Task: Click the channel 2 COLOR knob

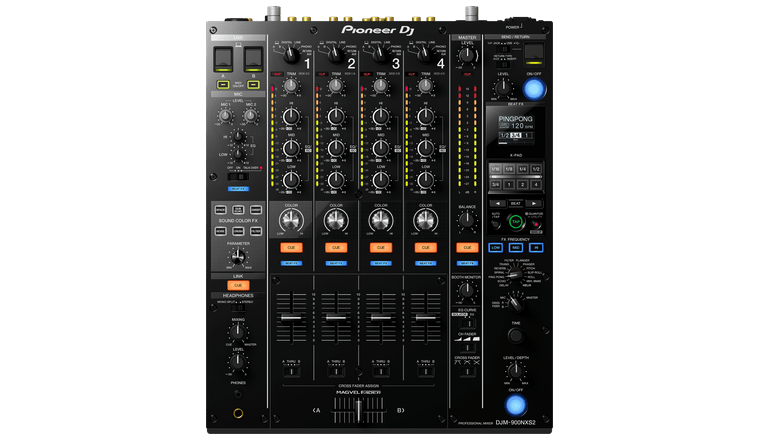Action: (336, 220)
